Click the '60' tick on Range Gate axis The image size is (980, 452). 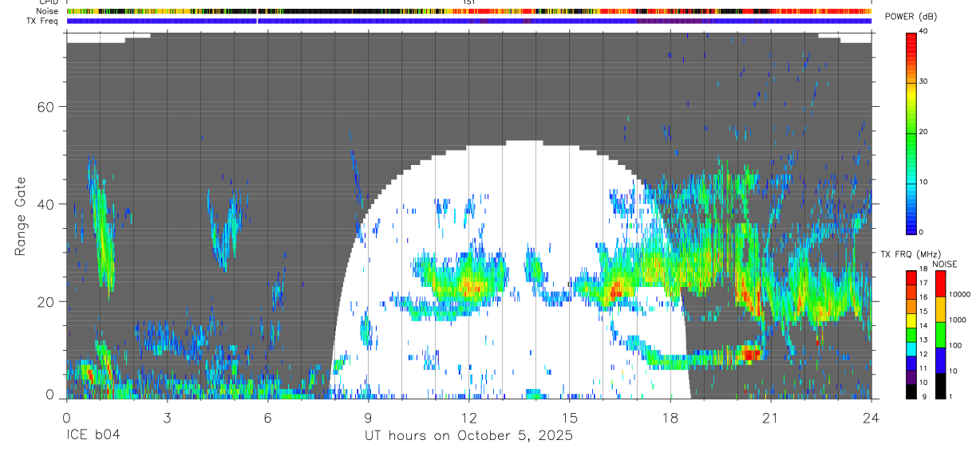(x=47, y=107)
